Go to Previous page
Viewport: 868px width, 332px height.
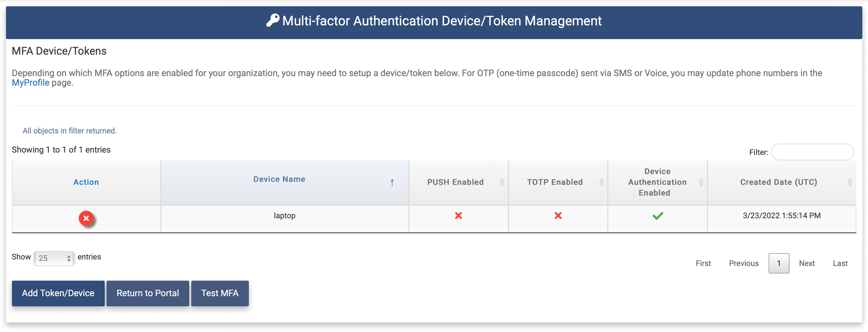point(744,263)
